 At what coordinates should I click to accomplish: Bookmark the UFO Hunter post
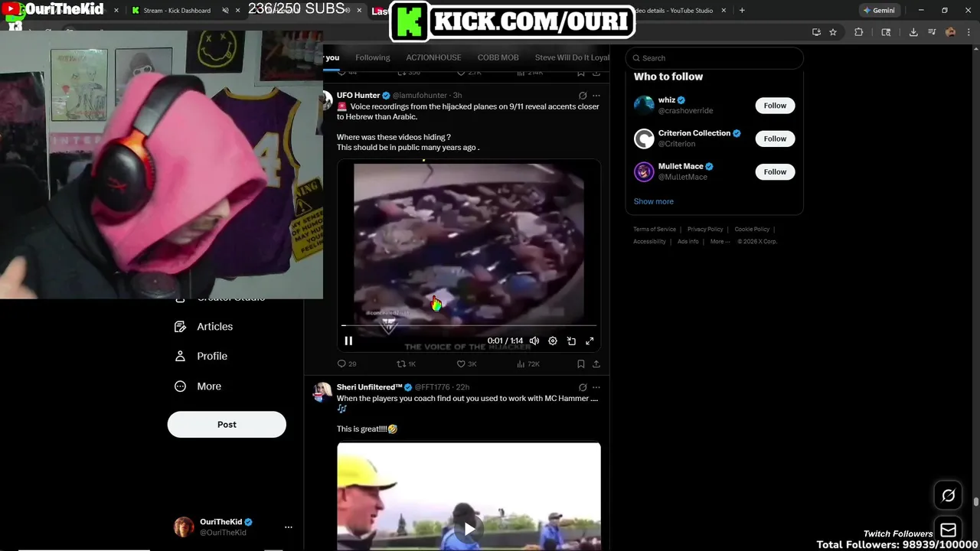click(581, 364)
